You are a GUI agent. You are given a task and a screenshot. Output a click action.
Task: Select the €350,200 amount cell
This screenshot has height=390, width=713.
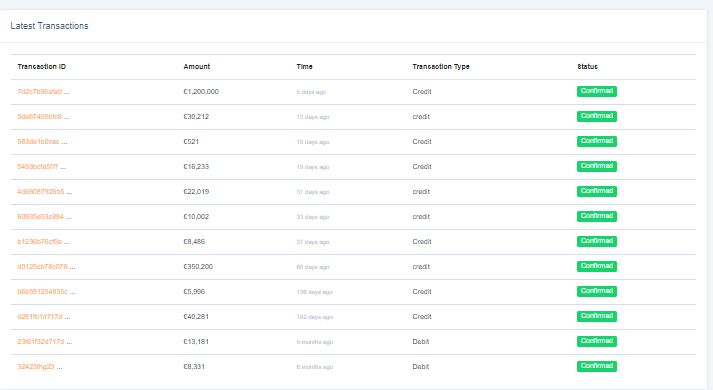(198, 267)
